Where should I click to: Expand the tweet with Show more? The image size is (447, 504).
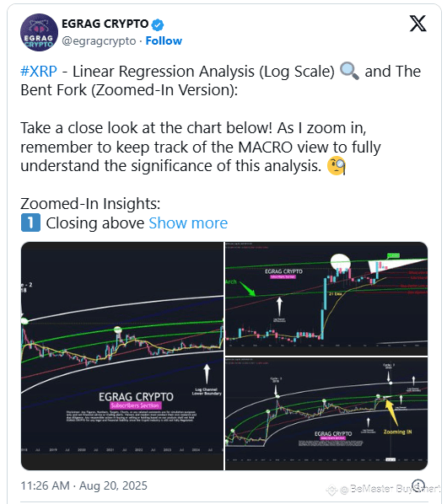pos(188,223)
